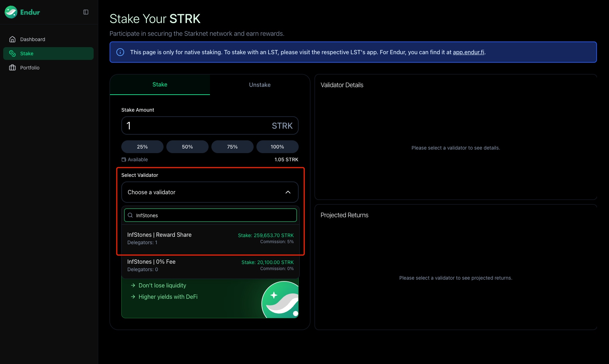This screenshot has height=364, width=609.
Task: Select the InfStones | 0% Fee validator
Action: pyautogui.click(x=210, y=265)
